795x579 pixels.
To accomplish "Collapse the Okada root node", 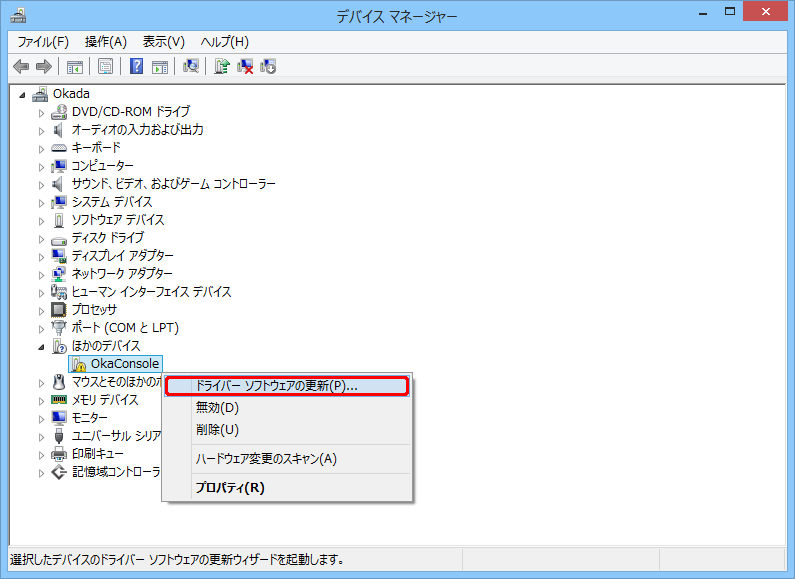I will [x=22, y=95].
